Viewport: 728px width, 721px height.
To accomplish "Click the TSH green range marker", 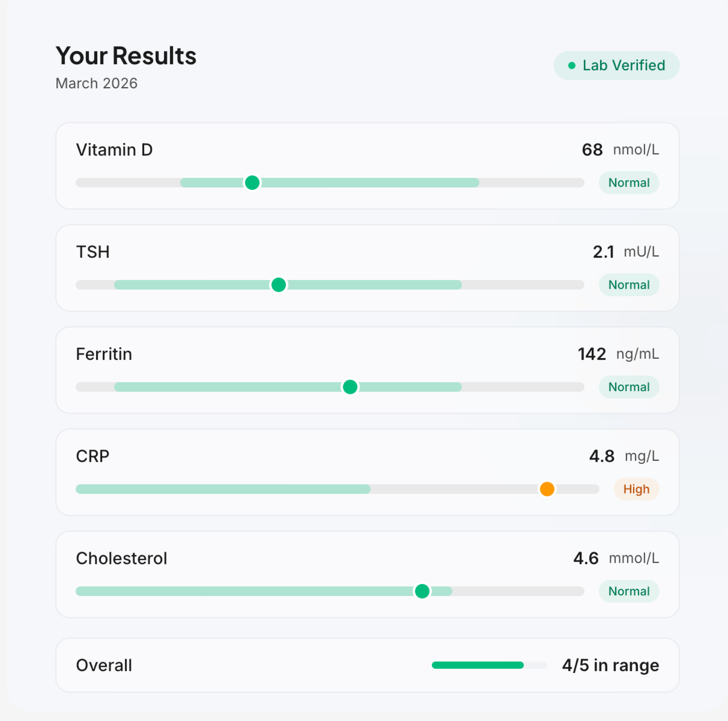I will click(x=279, y=285).
